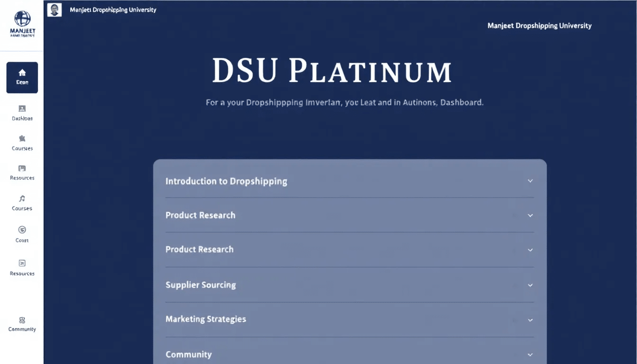Expand the Marketing Strategies section

[x=530, y=319]
